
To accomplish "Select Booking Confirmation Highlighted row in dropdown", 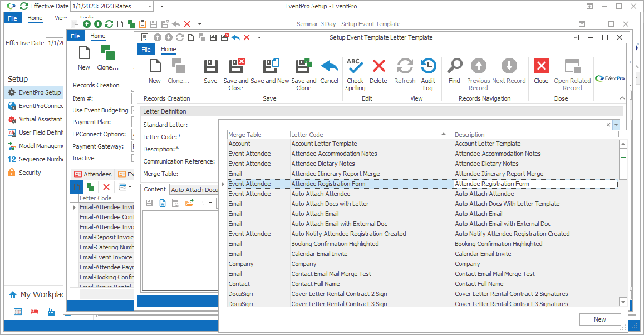I will (x=422, y=244).
